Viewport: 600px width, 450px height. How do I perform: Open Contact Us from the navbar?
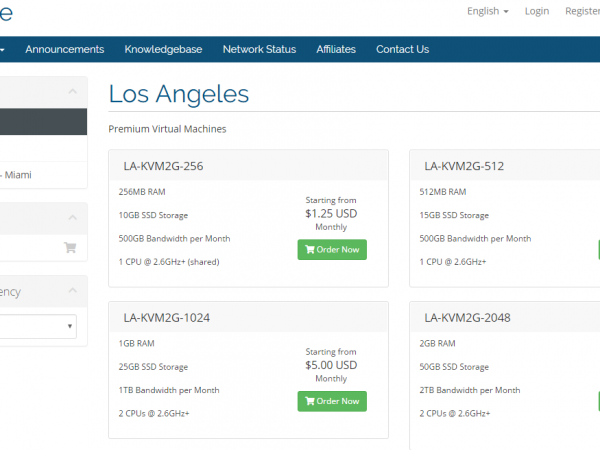(x=402, y=49)
